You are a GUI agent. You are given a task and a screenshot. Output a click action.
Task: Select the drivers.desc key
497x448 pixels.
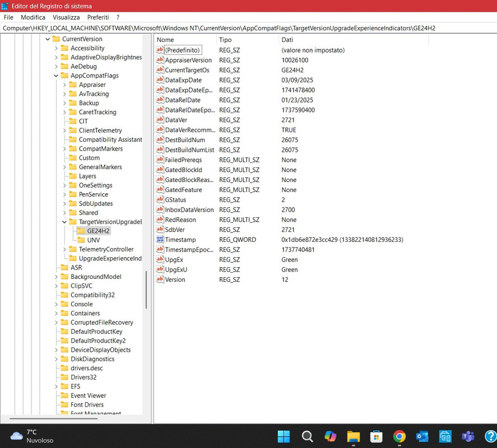[x=86, y=368]
